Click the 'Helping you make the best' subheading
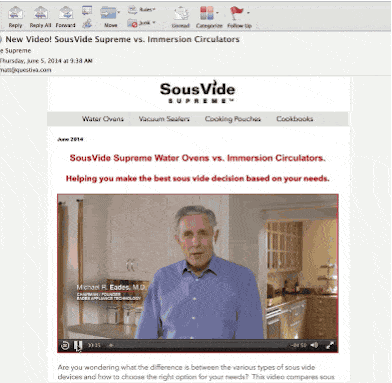The height and width of the screenshot is (383, 392). pyautogui.click(x=197, y=179)
